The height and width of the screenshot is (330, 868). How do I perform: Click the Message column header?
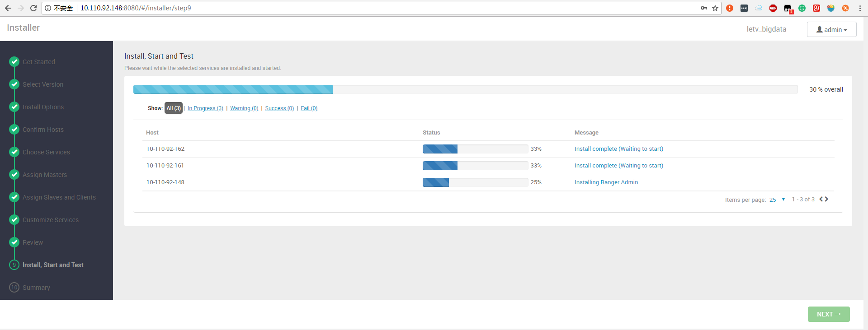[586, 132]
